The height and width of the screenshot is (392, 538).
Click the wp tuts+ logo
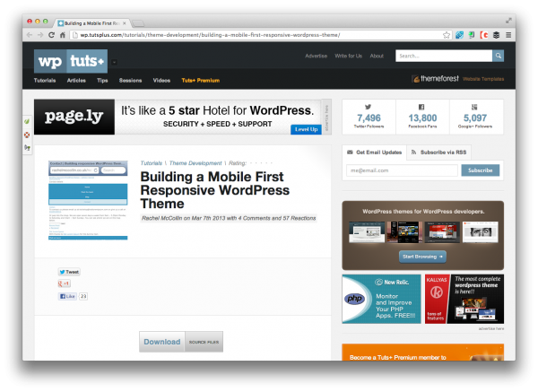pos(71,61)
